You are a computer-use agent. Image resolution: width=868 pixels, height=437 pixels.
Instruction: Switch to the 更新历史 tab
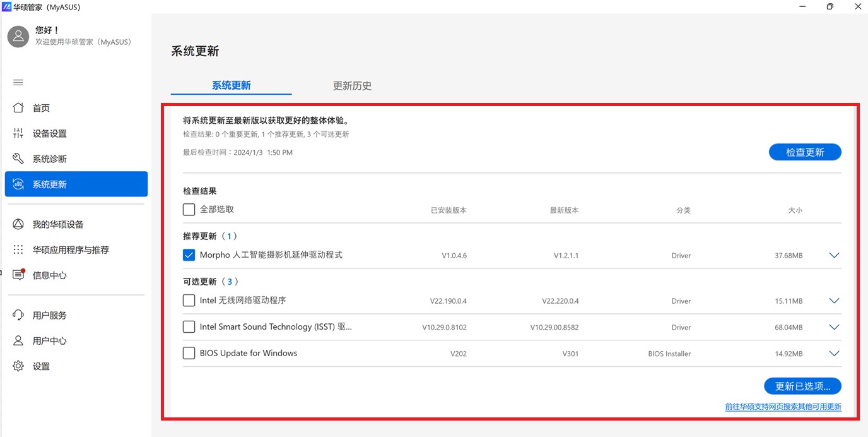352,86
